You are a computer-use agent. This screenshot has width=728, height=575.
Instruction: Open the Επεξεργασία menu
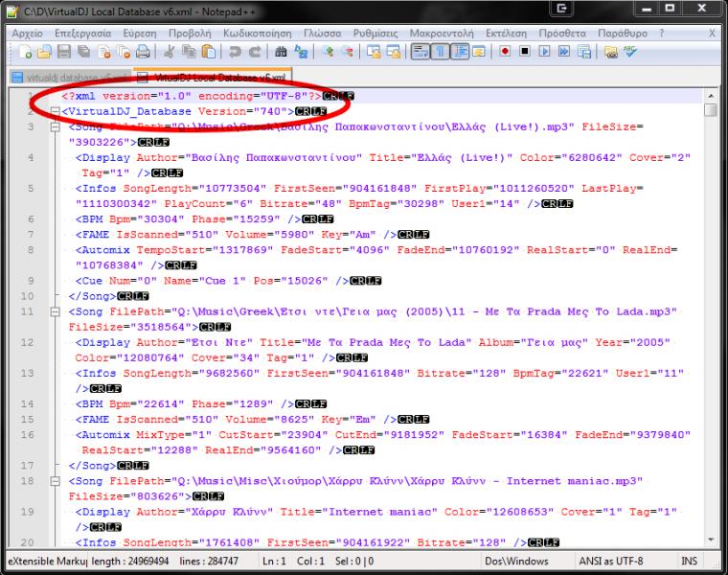[x=83, y=34]
